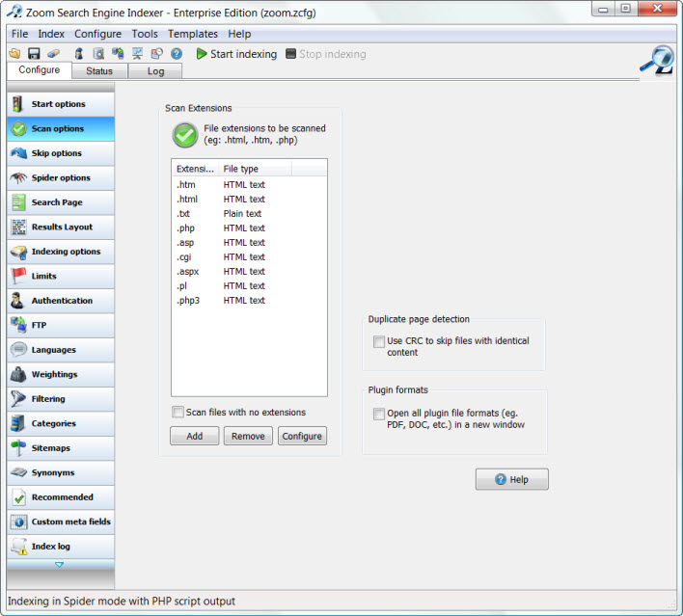This screenshot has width=683, height=616.
Task: Open Languages sidebar item
Action: coord(61,350)
